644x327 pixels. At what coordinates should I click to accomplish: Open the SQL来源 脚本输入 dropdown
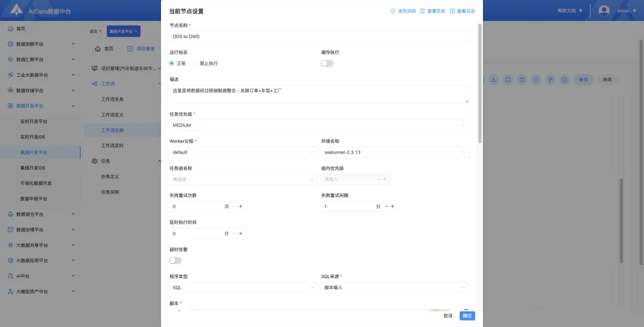pos(395,288)
